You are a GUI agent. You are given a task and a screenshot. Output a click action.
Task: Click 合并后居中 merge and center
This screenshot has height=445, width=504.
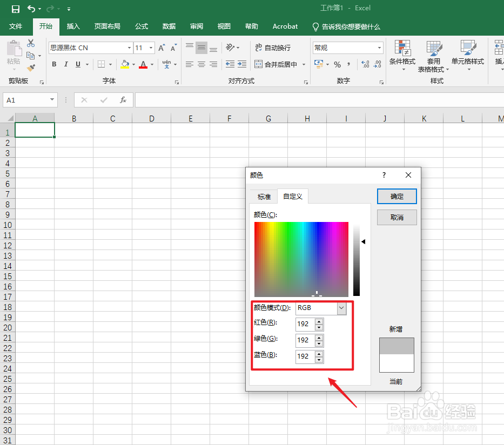point(275,64)
